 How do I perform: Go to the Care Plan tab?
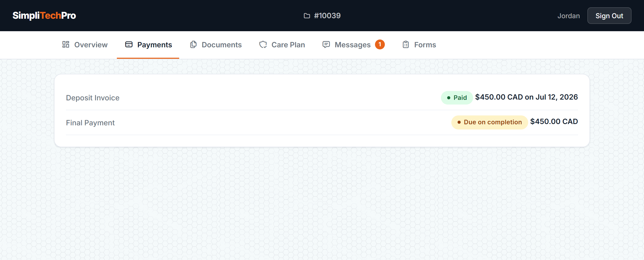pyautogui.click(x=282, y=45)
